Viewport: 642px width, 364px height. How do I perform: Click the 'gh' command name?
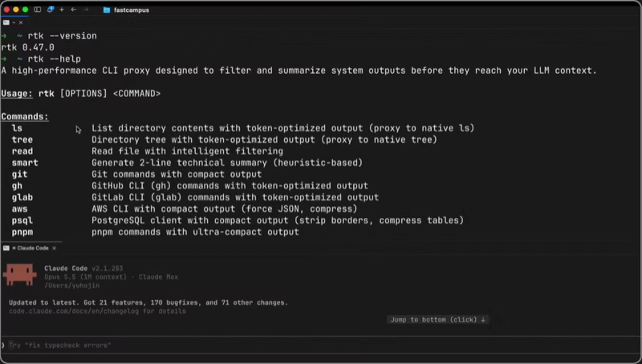point(17,186)
